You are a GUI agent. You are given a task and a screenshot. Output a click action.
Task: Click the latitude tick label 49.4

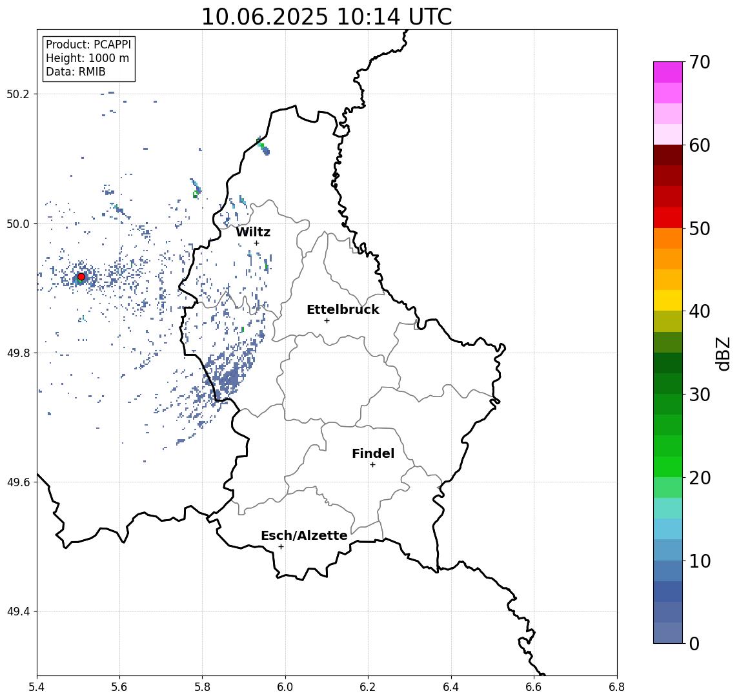(x=18, y=612)
